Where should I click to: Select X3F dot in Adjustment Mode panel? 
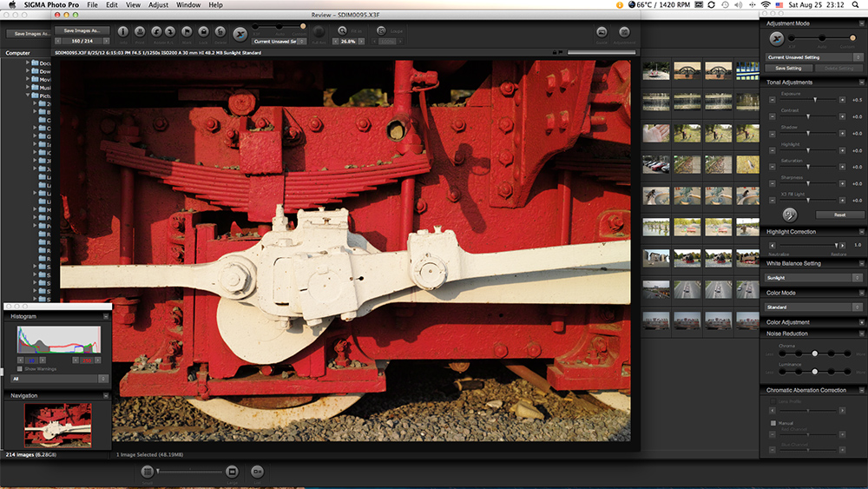coord(792,37)
